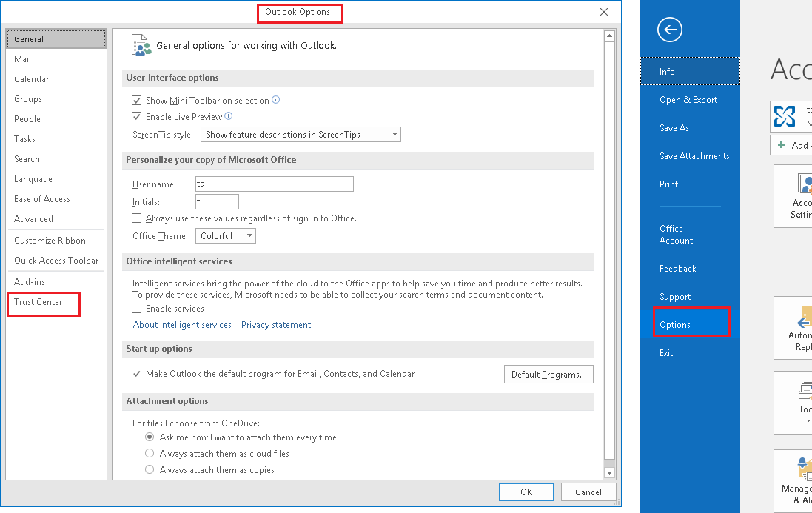Check Enable services under intelligent services
The width and height of the screenshot is (812, 513).
pyautogui.click(x=137, y=309)
